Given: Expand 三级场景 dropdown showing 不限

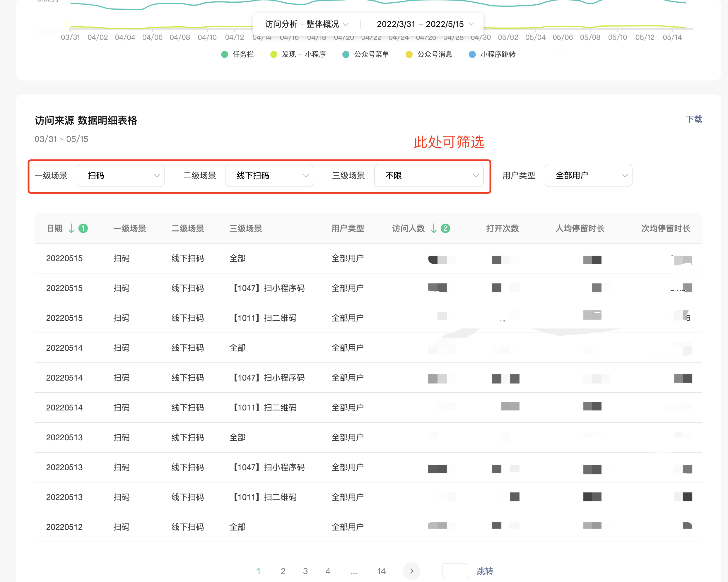Looking at the screenshot, I should pyautogui.click(x=429, y=176).
